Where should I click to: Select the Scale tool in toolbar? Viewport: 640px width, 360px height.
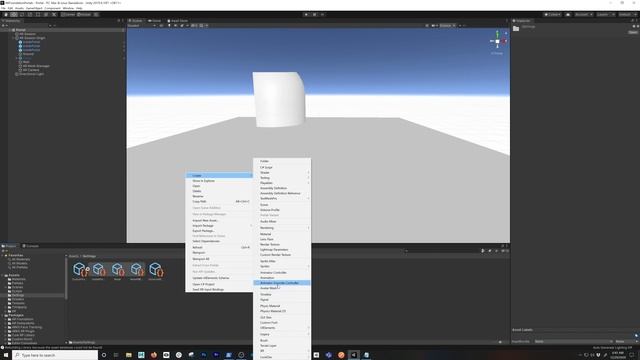[30, 14]
